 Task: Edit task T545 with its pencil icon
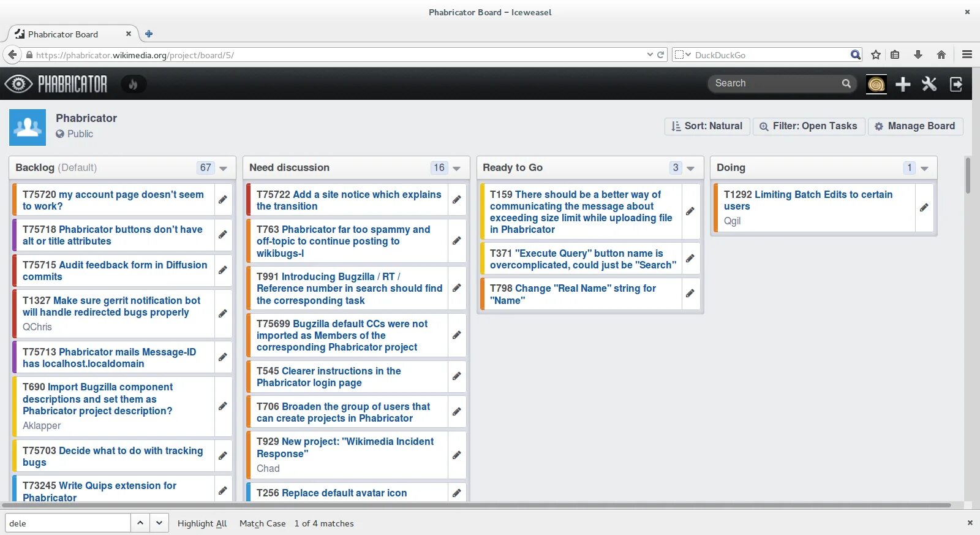(x=457, y=376)
